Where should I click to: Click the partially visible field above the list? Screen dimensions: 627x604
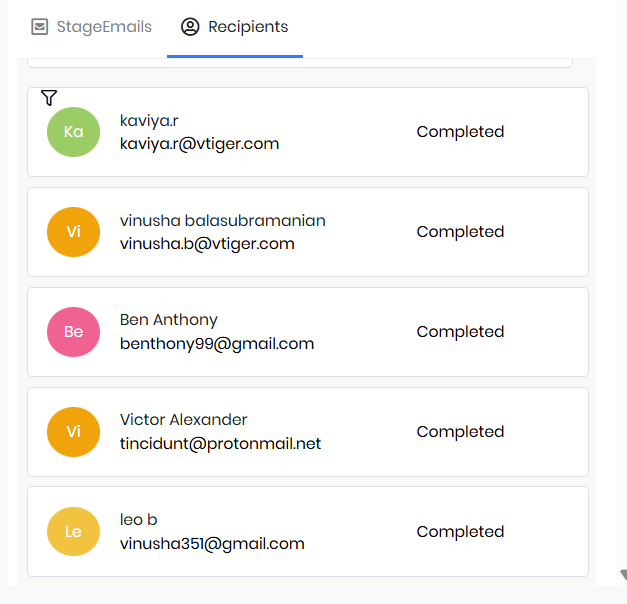tap(300, 63)
